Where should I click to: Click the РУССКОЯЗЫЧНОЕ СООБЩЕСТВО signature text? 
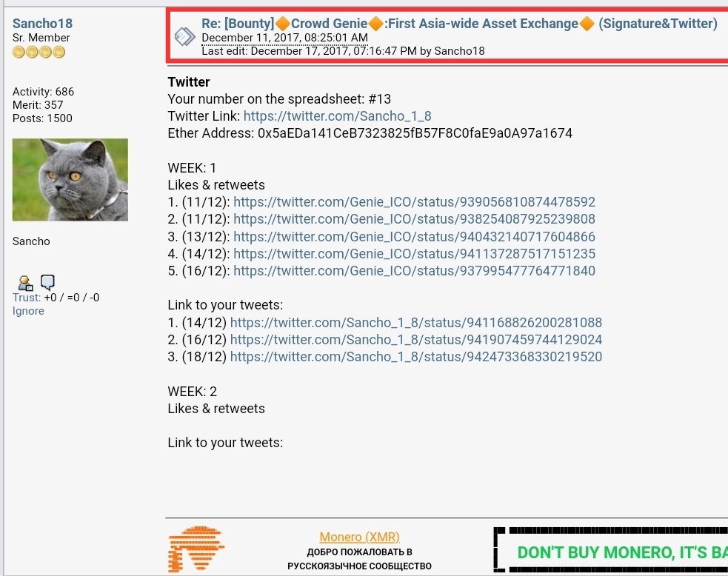pyautogui.click(x=359, y=566)
